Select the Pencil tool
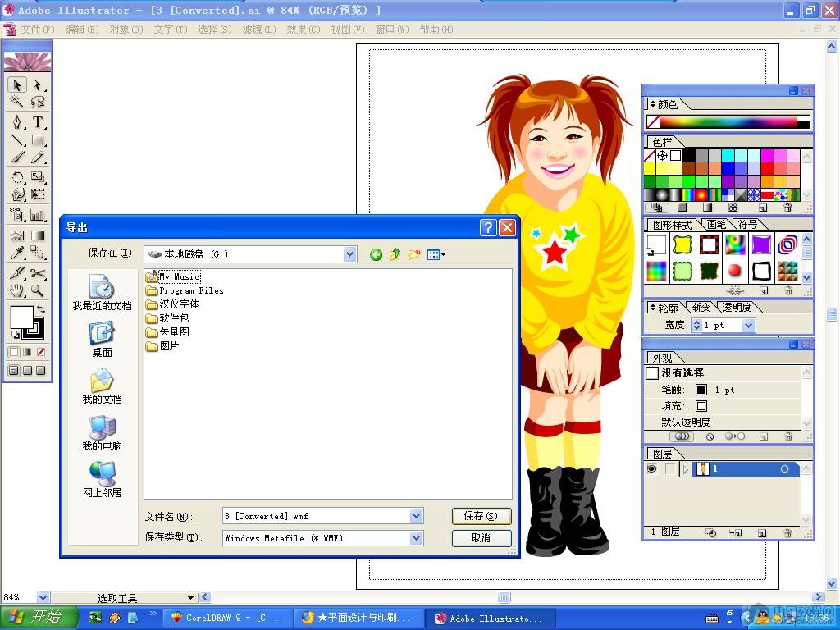840x630 pixels. pyautogui.click(x=37, y=157)
